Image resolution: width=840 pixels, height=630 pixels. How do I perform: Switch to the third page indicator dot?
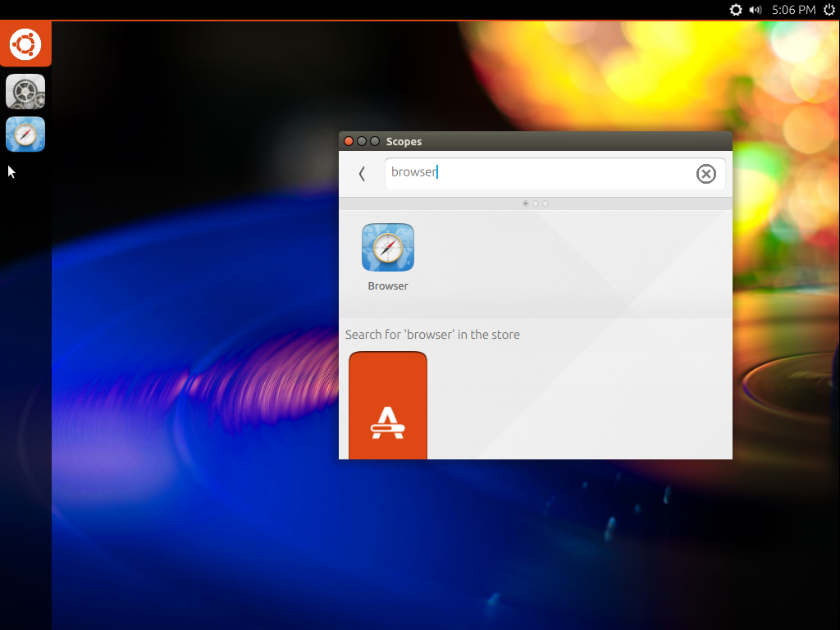[x=546, y=203]
